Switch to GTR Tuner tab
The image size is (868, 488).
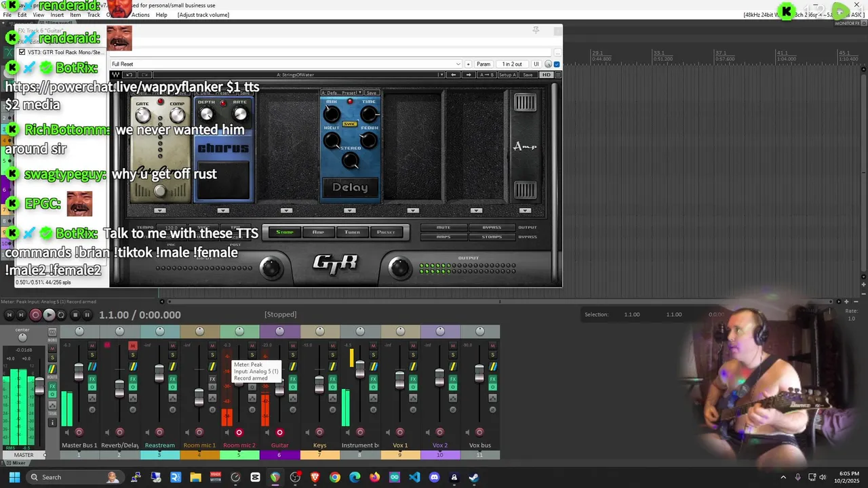(x=352, y=232)
